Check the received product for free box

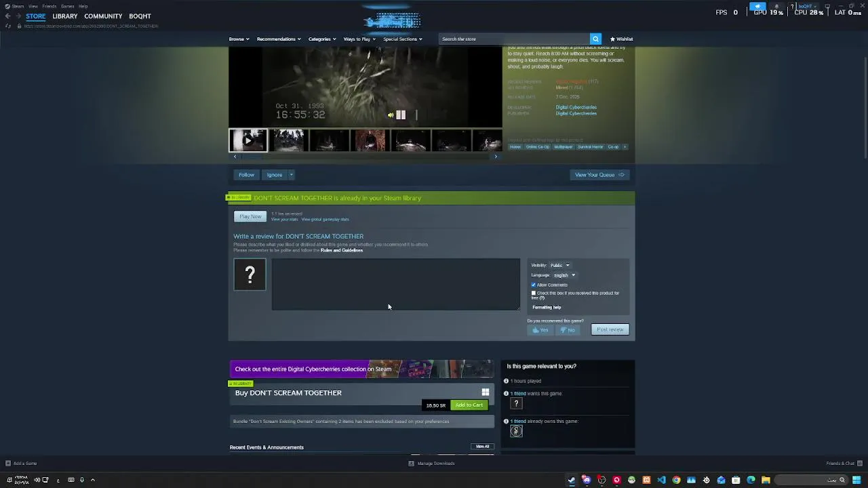(534, 293)
